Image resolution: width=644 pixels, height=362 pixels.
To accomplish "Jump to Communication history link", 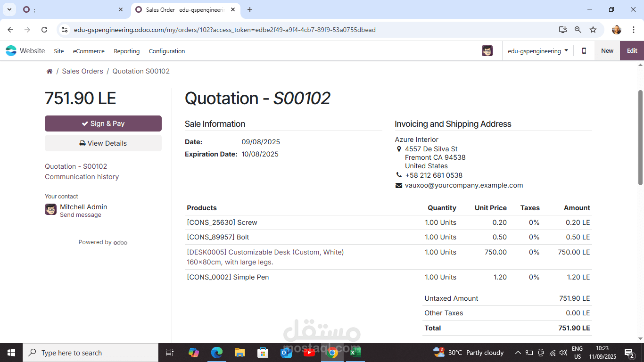I will click(x=82, y=177).
